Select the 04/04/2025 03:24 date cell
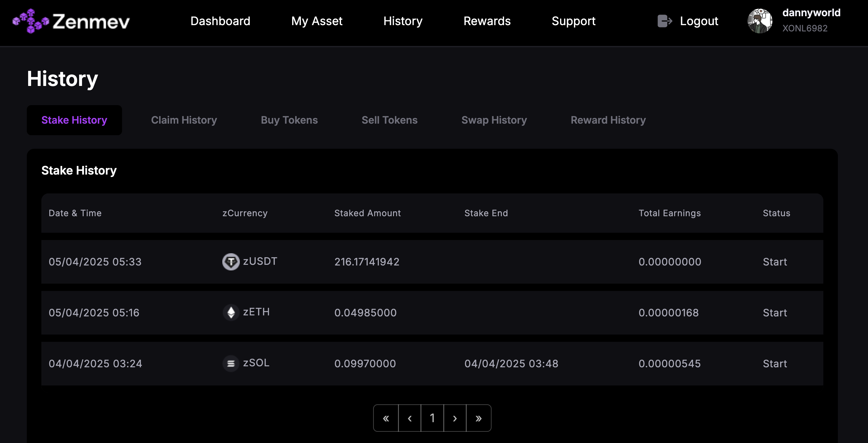The height and width of the screenshot is (443, 868). tap(95, 364)
